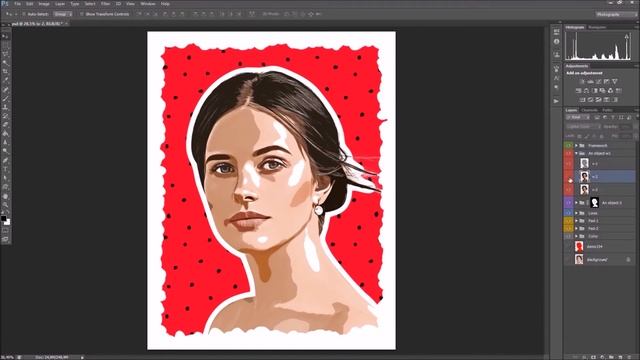Switch to the Paths tab
Screen dimensions: 640x360
(x=607, y=110)
